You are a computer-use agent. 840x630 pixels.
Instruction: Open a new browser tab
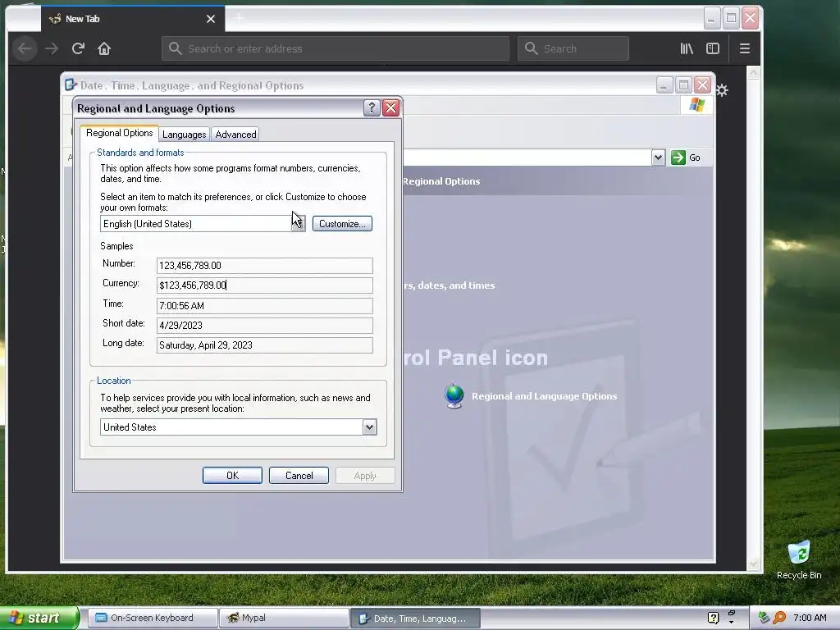tap(239, 19)
